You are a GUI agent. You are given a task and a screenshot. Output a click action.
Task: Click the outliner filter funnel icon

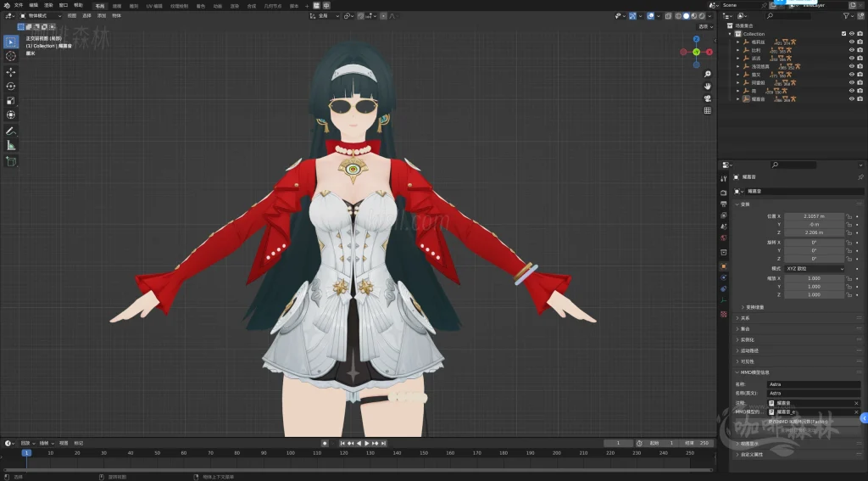point(847,16)
